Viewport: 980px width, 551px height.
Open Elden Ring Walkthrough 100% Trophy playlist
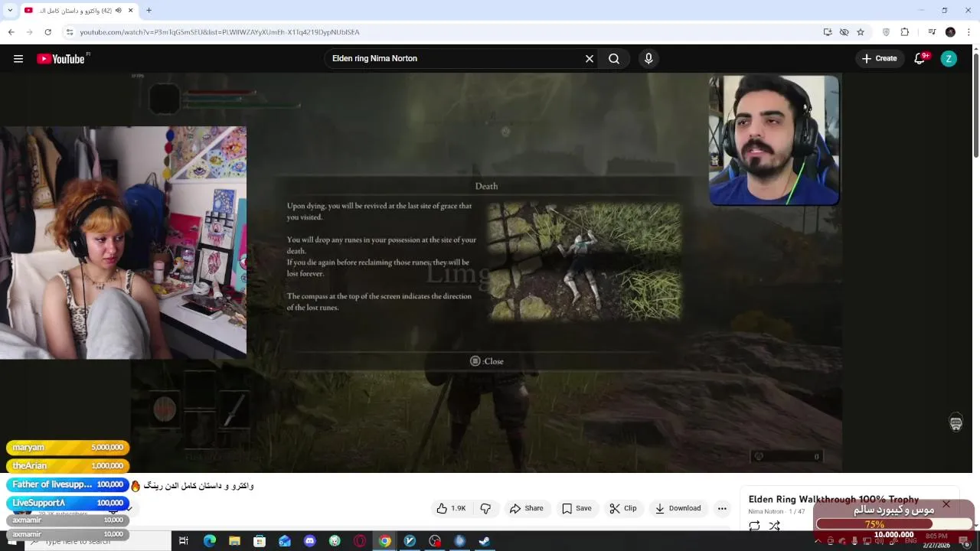(x=833, y=500)
